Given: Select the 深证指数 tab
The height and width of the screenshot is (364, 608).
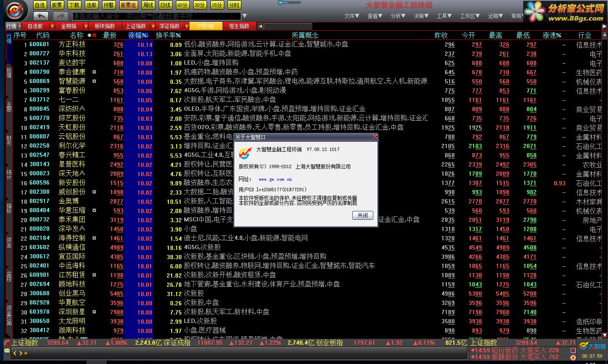Looking at the screenshot, I should [x=169, y=26].
